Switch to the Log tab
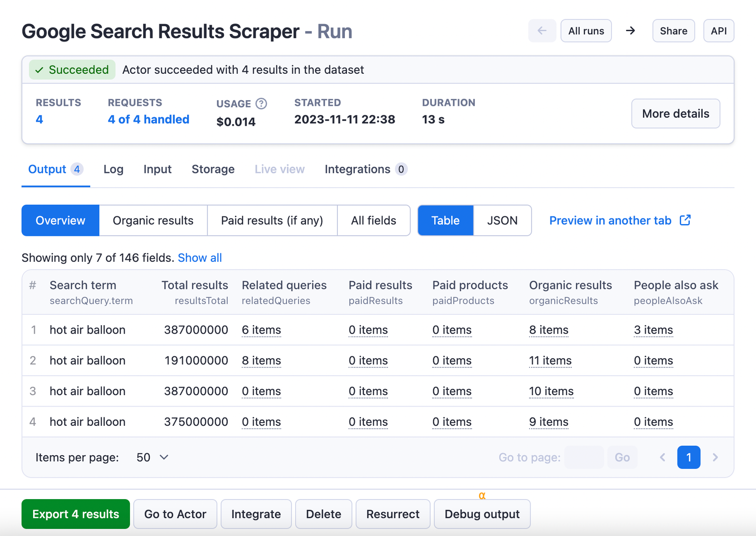Viewport: 756px width, 536px height. tap(113, 169)
